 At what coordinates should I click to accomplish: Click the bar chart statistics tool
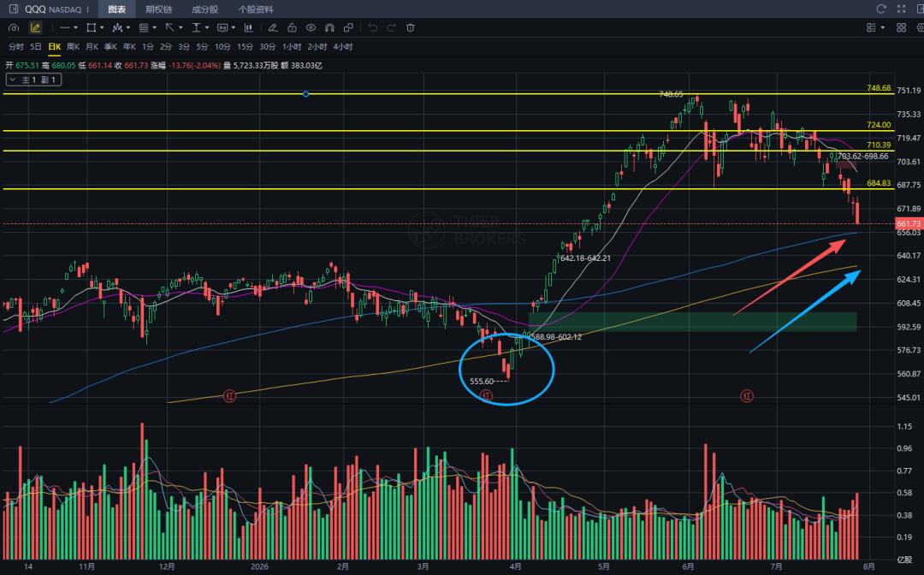pyautogui.click(x=249, y=27)
